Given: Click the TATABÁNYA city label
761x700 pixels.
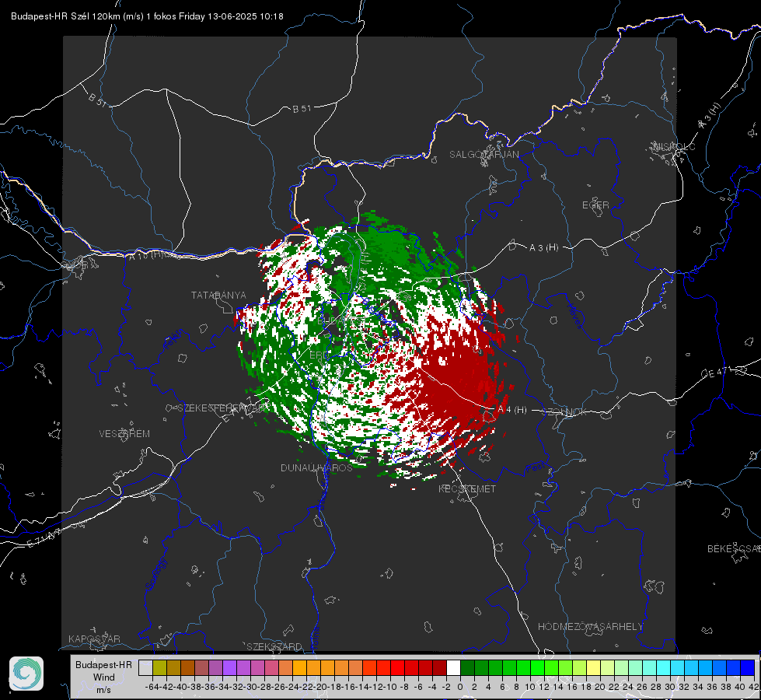Looking at the screenshot, I should click(x=218, y=296).
